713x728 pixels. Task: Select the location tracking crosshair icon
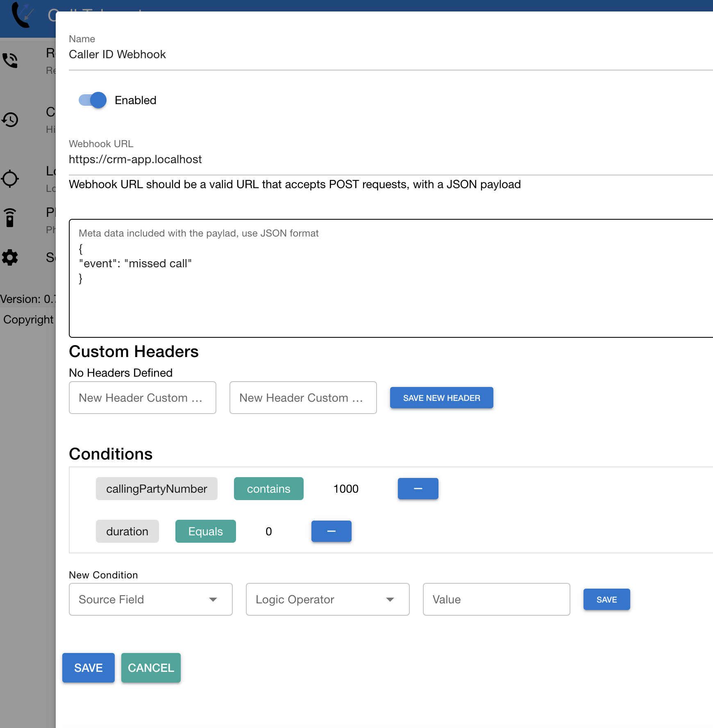(10, 179)
